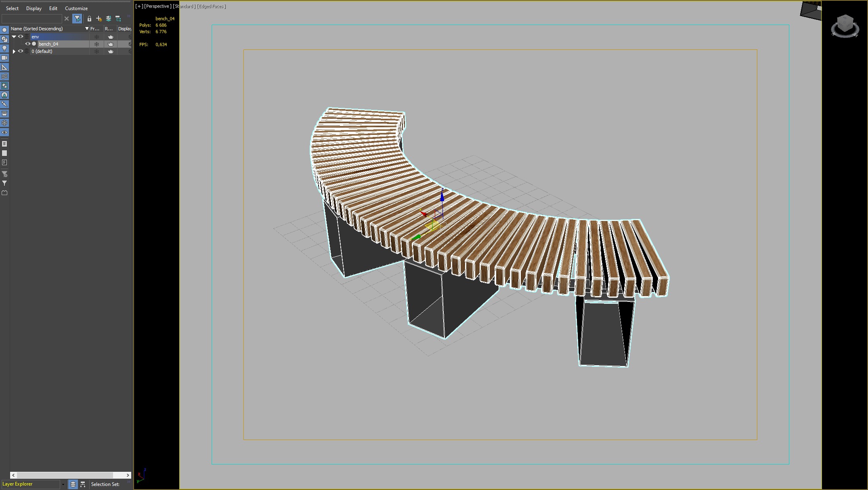Viewport: 868px width, 490px height.
Task: Toggle the Display Lights filter (bulb icon)
Action: [4, 48]
